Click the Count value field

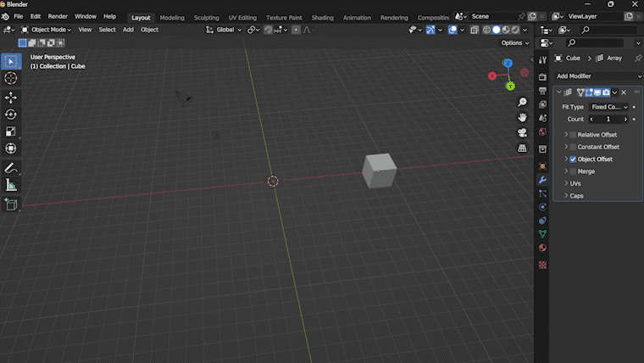click(x=608, y=120)
